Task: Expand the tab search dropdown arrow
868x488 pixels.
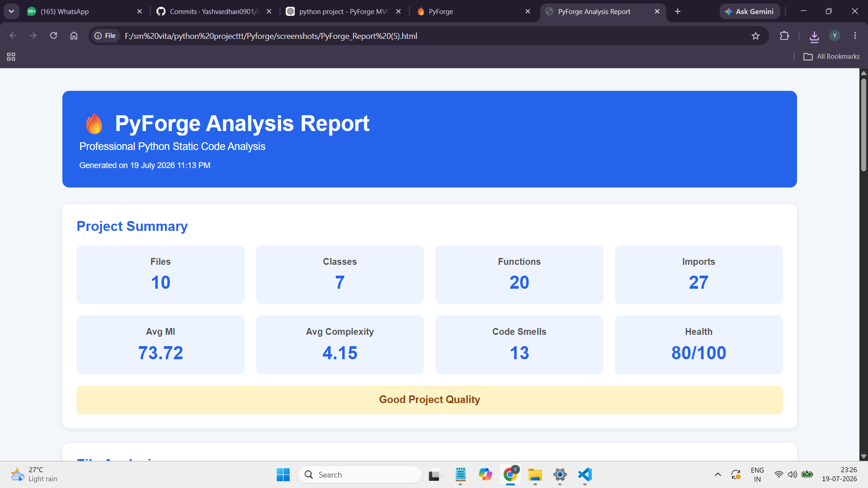Action: pos(11,11)
